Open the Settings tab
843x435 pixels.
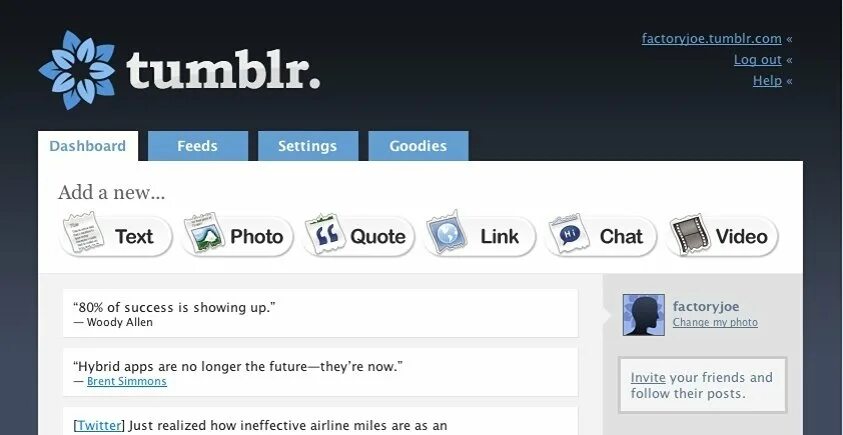tap(308, 146)
